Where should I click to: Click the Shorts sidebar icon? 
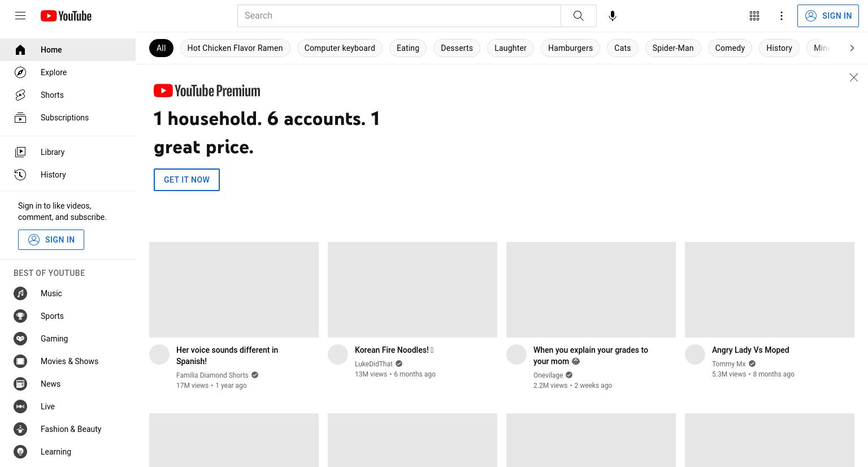pos(20,95)
